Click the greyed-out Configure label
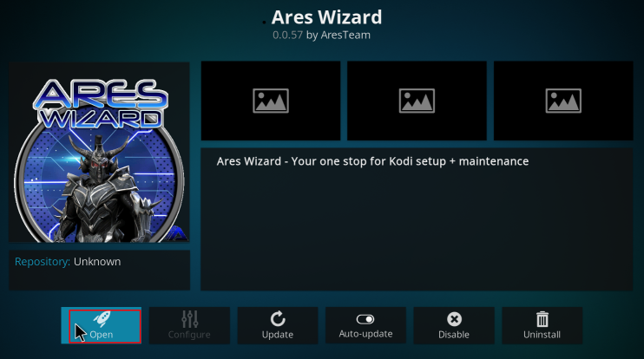644x359 pixels. click(x=189, y=335)
